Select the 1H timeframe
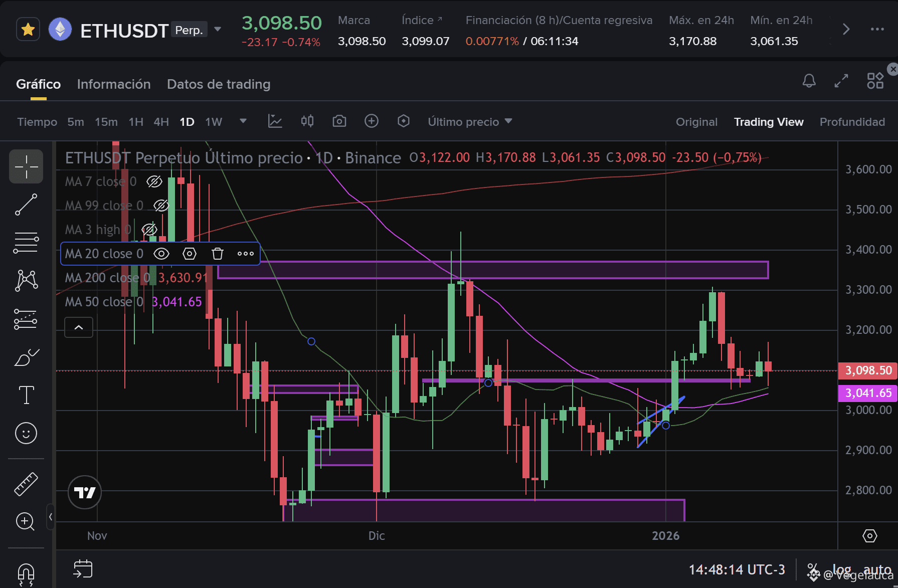 [x=136, y=122]
